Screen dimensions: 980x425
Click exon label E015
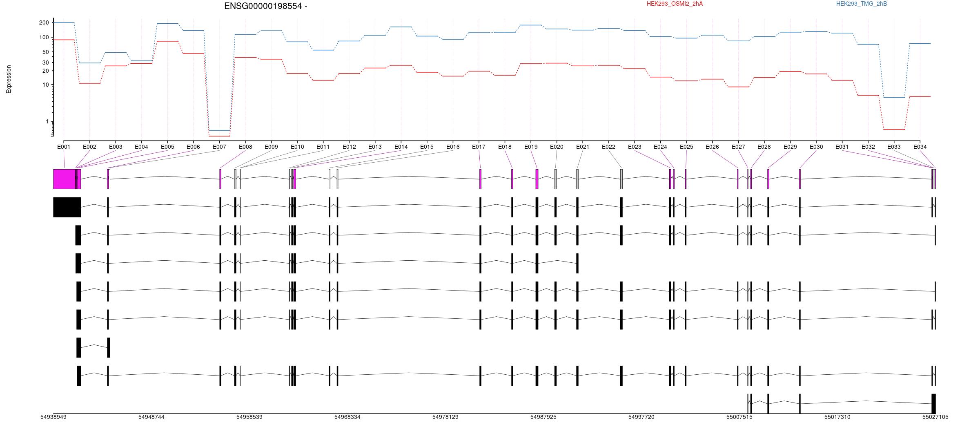click(x=427, y=147)
